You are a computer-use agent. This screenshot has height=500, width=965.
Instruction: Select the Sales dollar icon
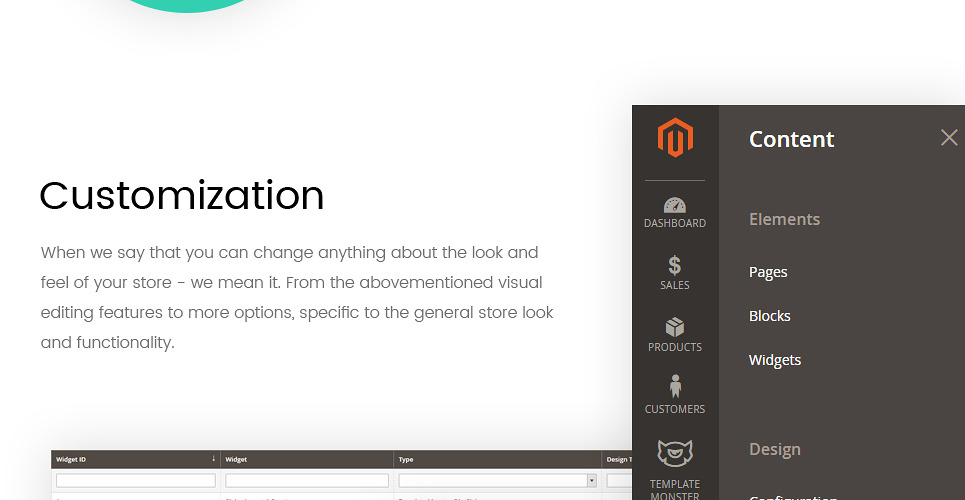tap(675, 265)
